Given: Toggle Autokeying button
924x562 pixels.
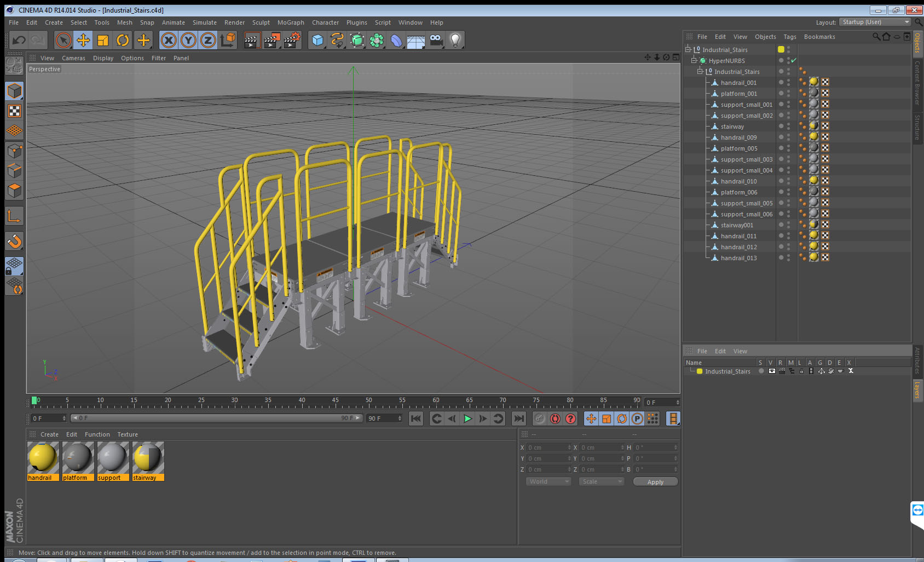Looking at the screenshot, I should coord(555,418).
